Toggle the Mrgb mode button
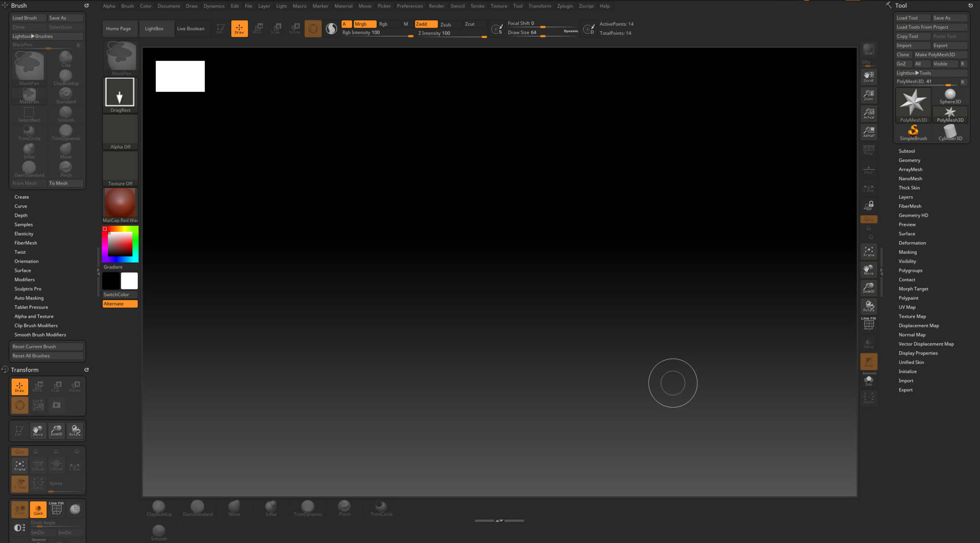 tap(365, 24)
